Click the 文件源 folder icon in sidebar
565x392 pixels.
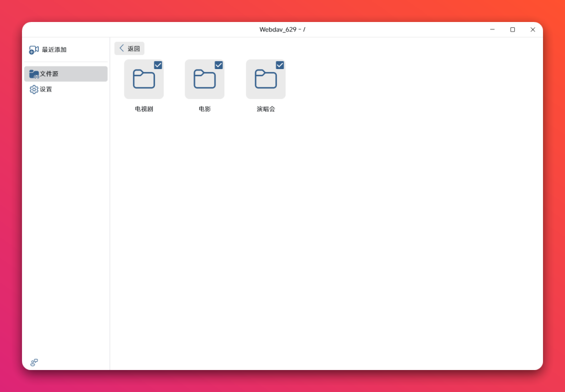(x=34, y=74)
